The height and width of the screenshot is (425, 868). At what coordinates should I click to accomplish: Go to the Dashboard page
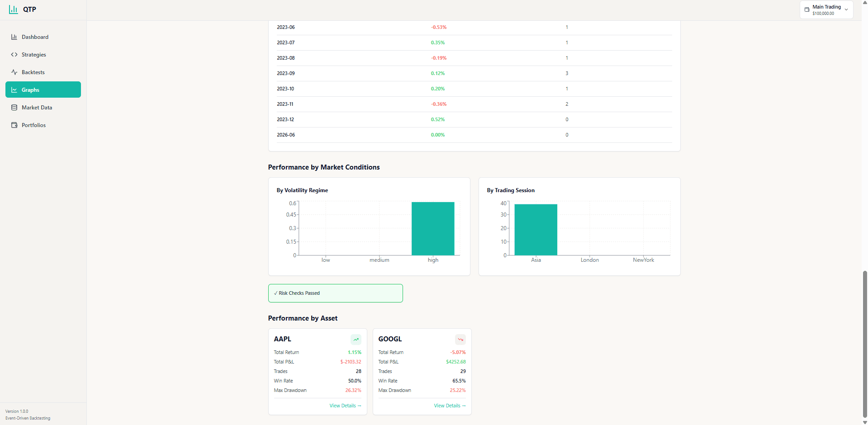tap(43, 37)
